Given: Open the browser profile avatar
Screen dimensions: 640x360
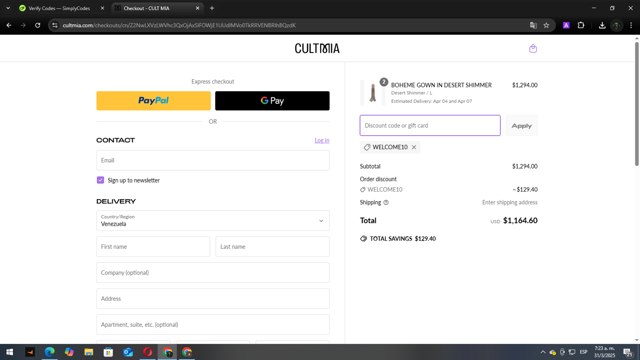Looking at the screenshot, I should tap(616, 25).
